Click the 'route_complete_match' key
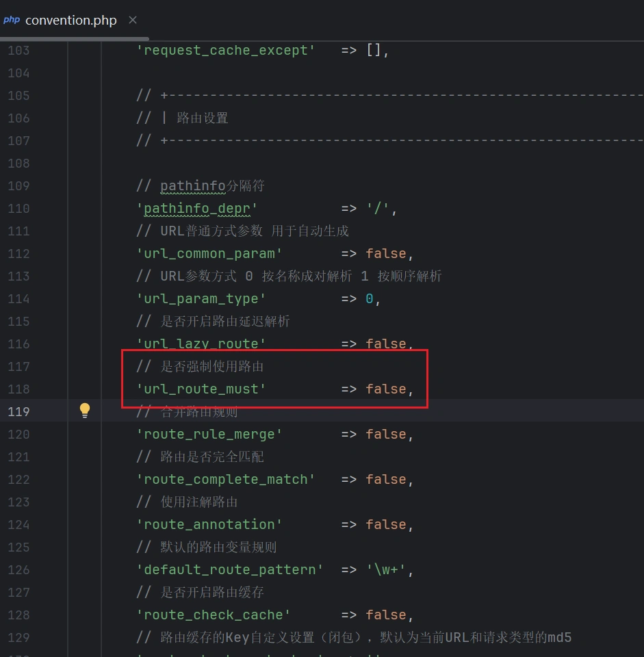Viewport: 644px width, 657px height. click(x=225, y=479)
